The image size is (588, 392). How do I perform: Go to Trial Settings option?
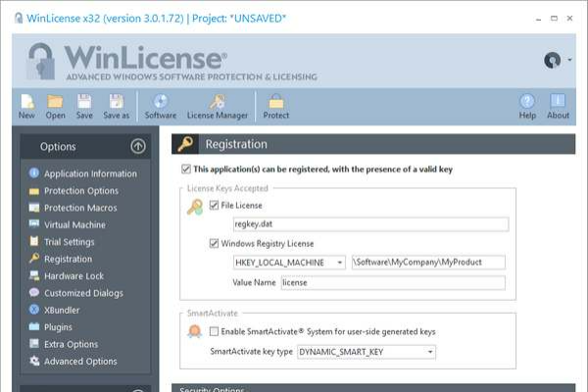coord(69,242)
